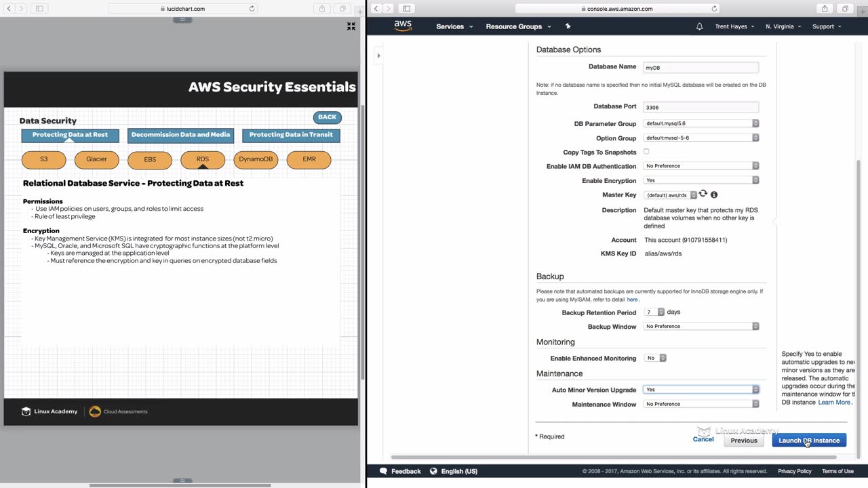Reload the lucidchart.com page
868x488 pixels.
point(252,9)
